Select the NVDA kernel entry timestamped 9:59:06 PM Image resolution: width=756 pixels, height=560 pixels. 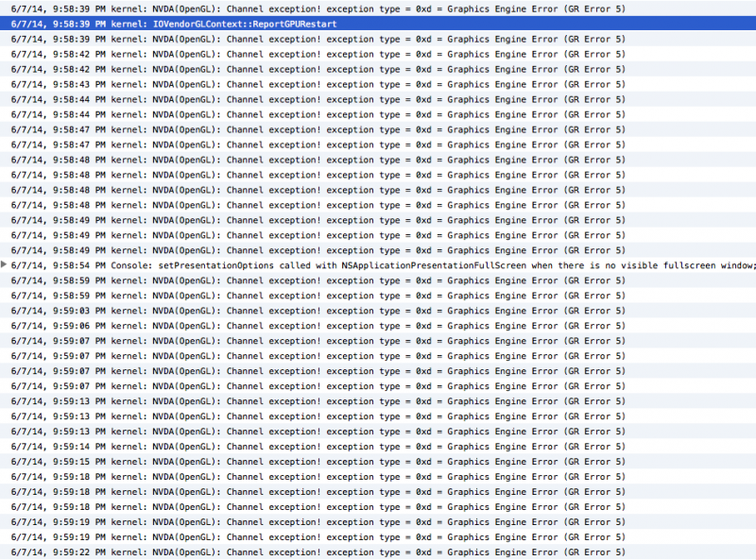[x=378, y=326]
